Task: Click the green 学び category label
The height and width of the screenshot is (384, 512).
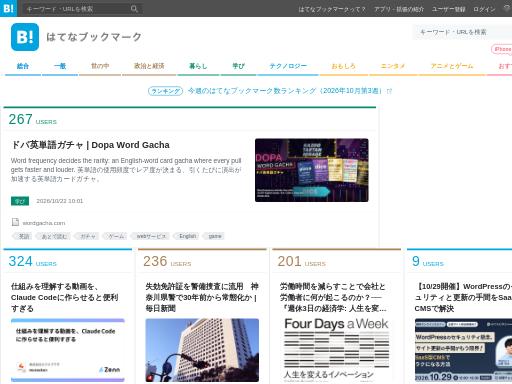Action: (20, 201)
